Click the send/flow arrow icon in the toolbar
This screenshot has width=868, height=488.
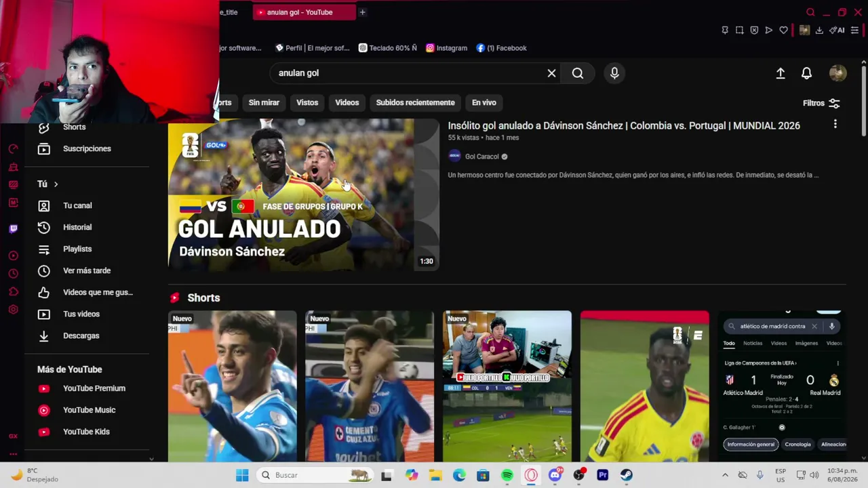pyautogui.click(x=769, y=30)
